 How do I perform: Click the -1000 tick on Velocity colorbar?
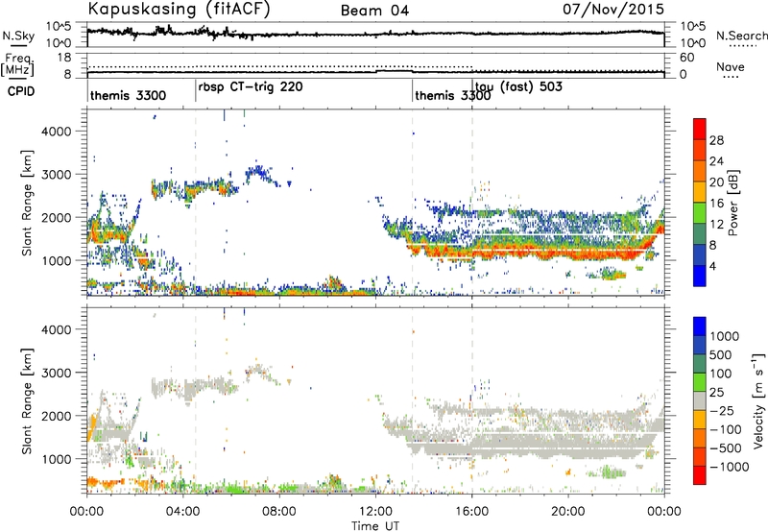729,467
